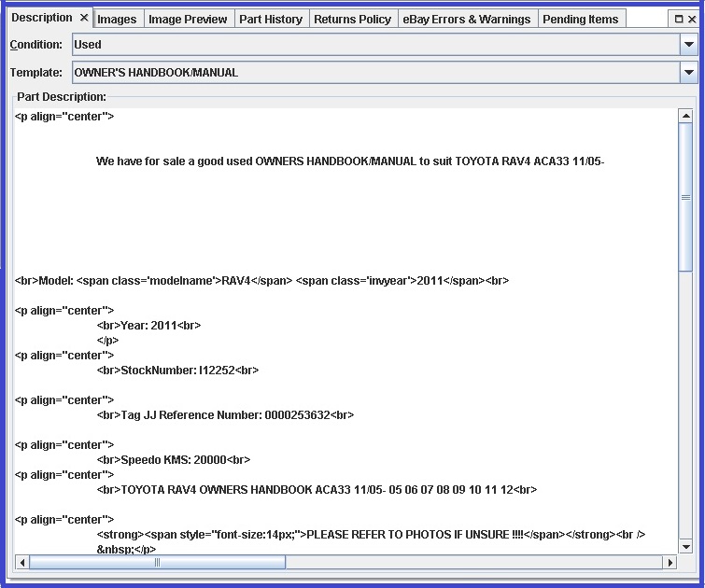The height and width of the screenshot is (588, 705).
Task: Click the vertical scrollbar up arrow
Action: click(685, 116)
